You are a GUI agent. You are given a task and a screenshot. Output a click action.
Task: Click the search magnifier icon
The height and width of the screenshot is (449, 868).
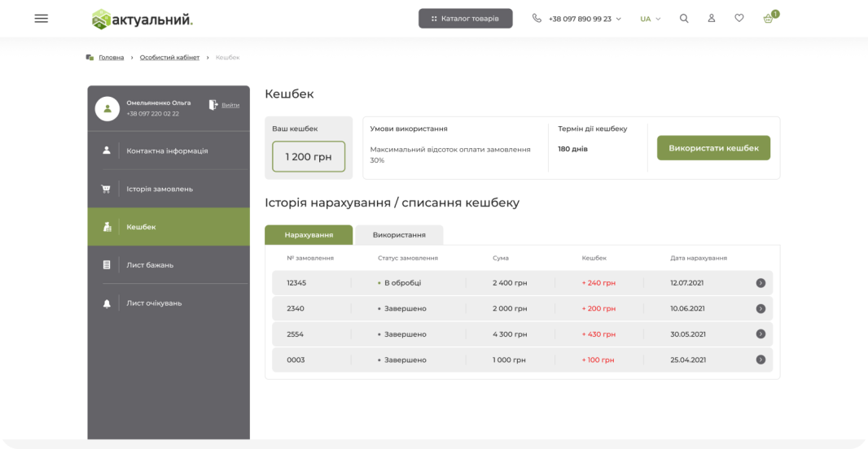(684, 19)
